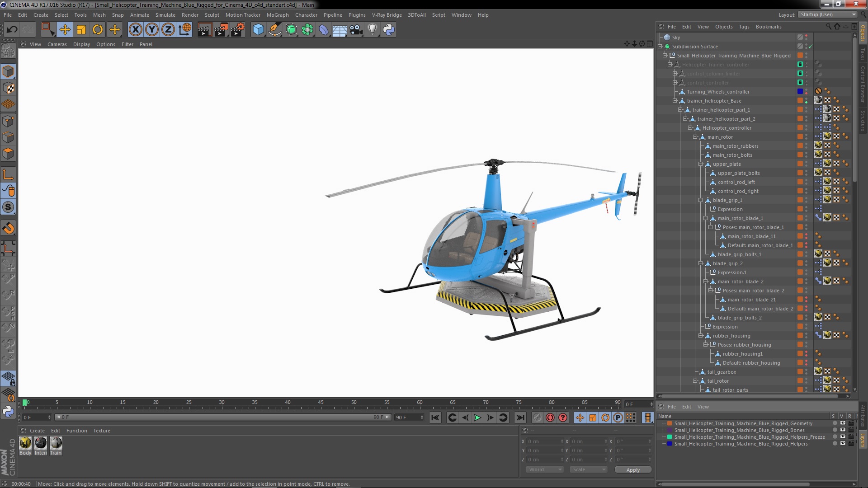Click the Undo arrow icon
This screenshot has height=488, width=868.
[12, 30]
